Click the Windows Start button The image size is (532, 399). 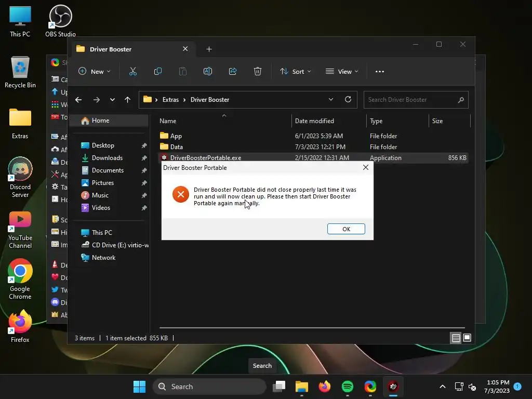pyautogui.click(x=139, y=387)
